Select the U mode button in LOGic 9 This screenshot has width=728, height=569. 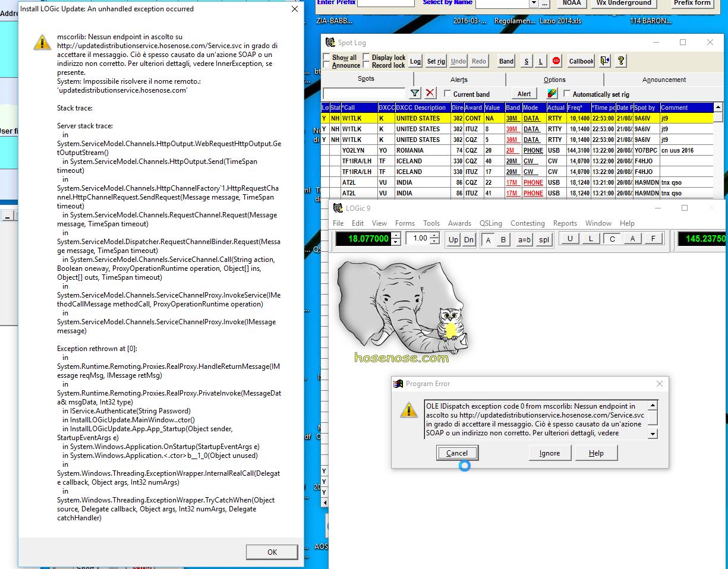pyautogui.click(x=570, y=239)
